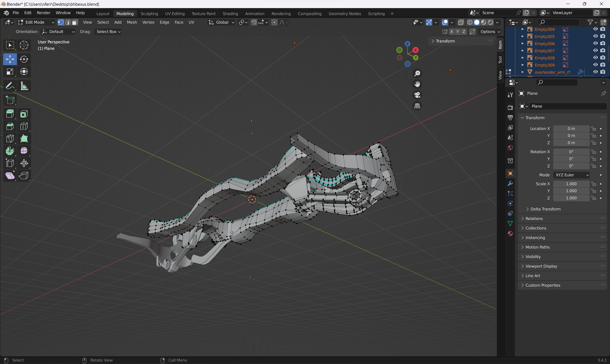Click the 3D Cursor tool
The width and height of the screenshot is (610, 364).
24,45
